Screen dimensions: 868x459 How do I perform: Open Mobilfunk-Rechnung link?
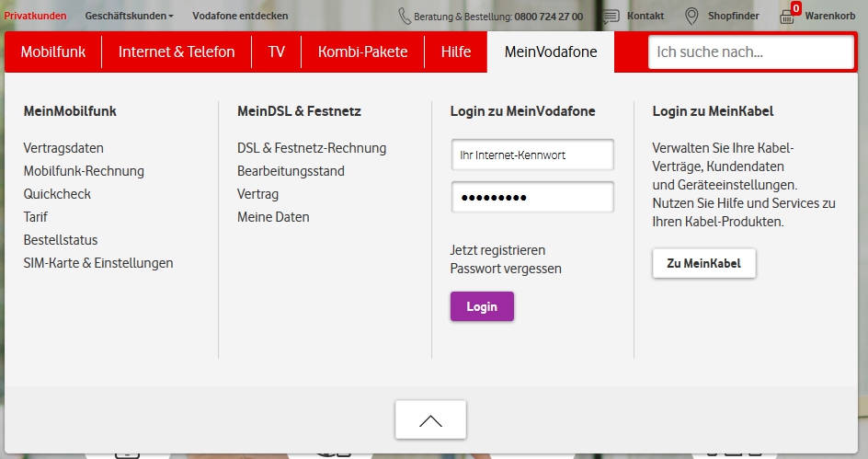(84, 171)
